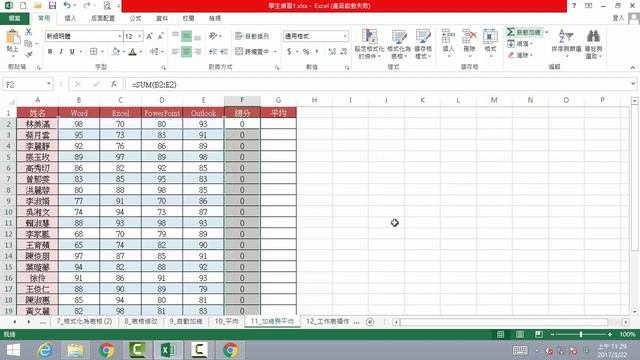
Task: Apply the percent style format
Action: 306,51
